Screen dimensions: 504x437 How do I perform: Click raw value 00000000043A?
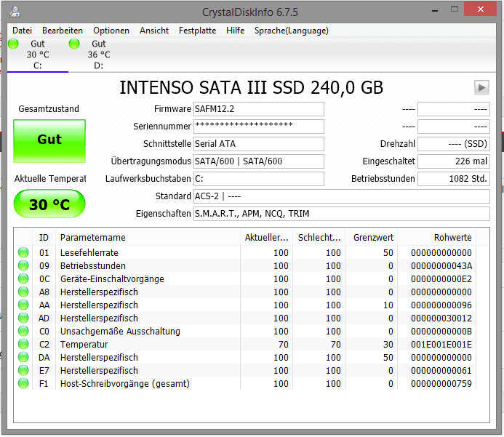coord(441,266)
